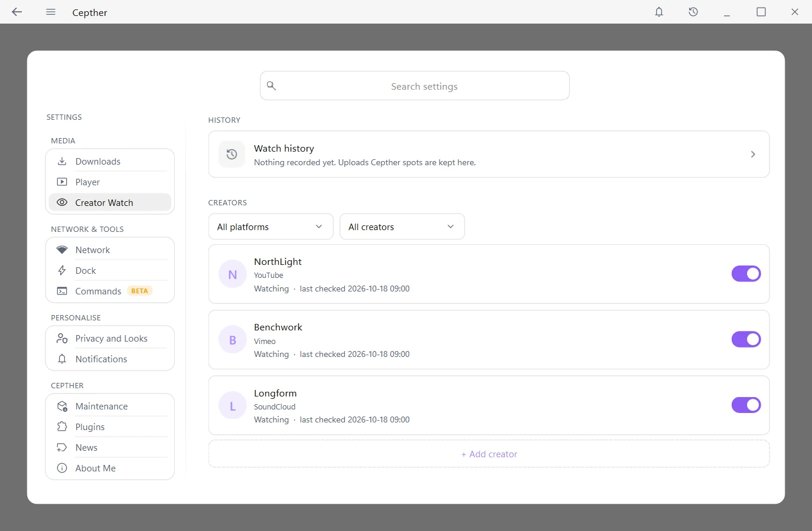
Task: Open the All creators filter dropdown
Action: click(x=402, y=227)
